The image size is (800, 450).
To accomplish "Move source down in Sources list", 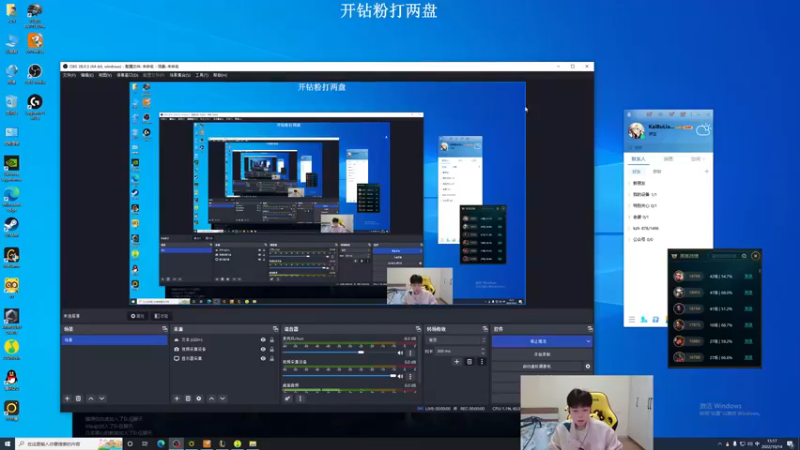I will click(222, 398).
